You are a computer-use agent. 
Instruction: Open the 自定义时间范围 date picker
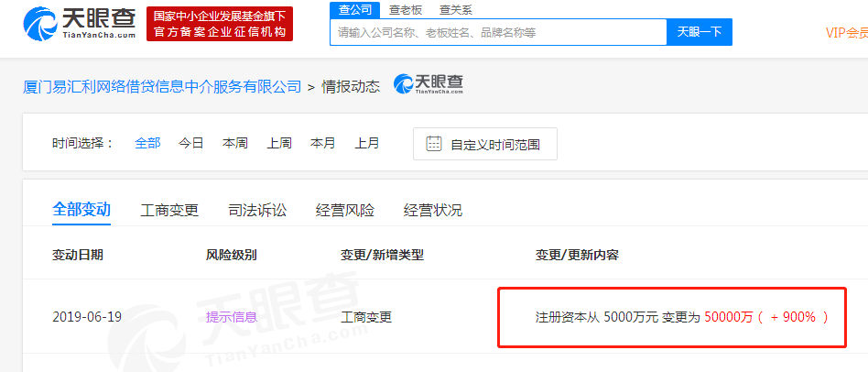pos(485,144)
